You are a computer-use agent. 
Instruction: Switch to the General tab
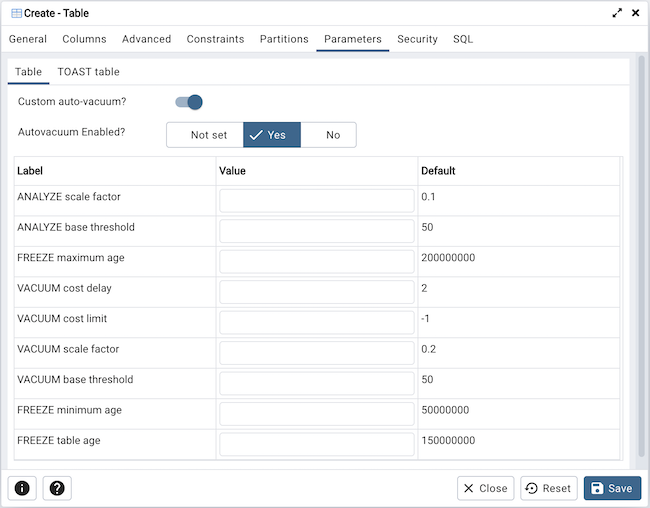28,39
